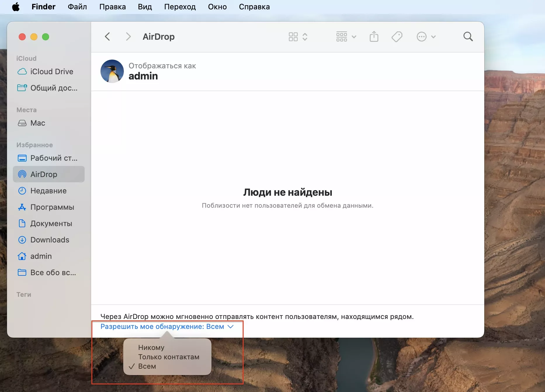
Task: Select Mac in the Места section
Action: pyautogui.click(x=49, y=123)
